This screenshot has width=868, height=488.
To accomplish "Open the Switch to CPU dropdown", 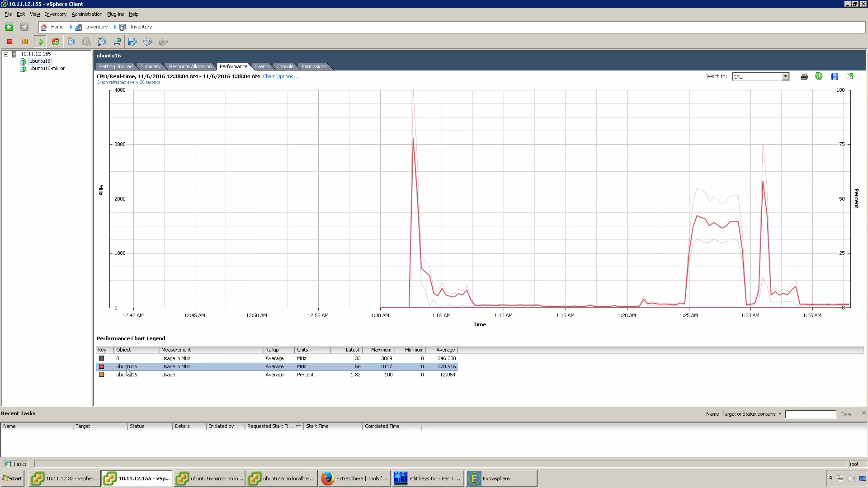I will (x=785, y=77).
